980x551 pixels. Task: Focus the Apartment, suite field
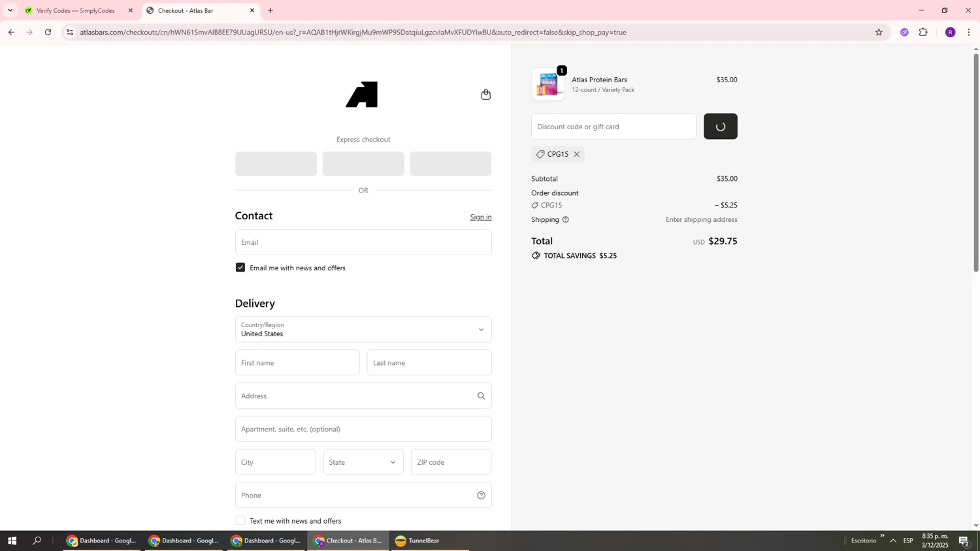363,429
